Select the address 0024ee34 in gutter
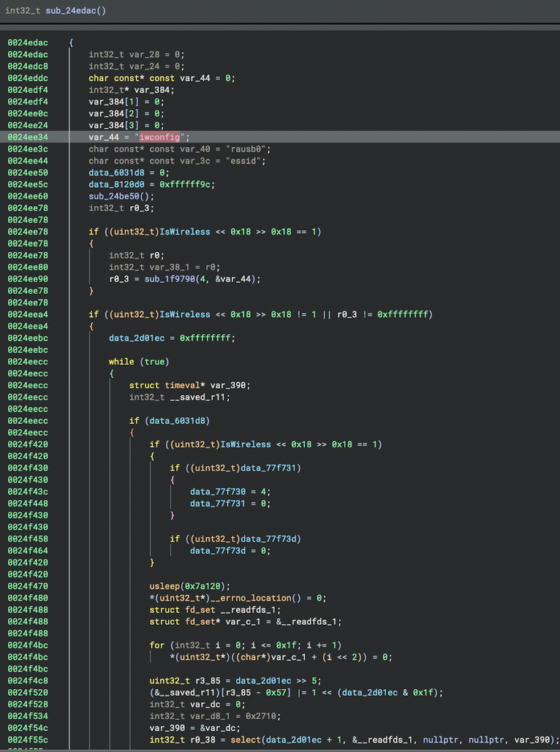The height and width of the screenshot is (752, 560). click(x=28, y=137)
